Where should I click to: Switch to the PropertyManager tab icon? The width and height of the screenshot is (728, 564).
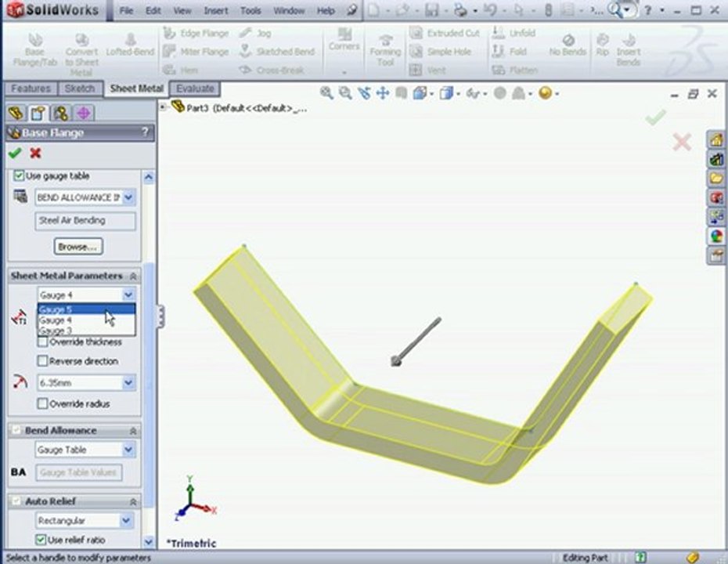coord(38,113)
